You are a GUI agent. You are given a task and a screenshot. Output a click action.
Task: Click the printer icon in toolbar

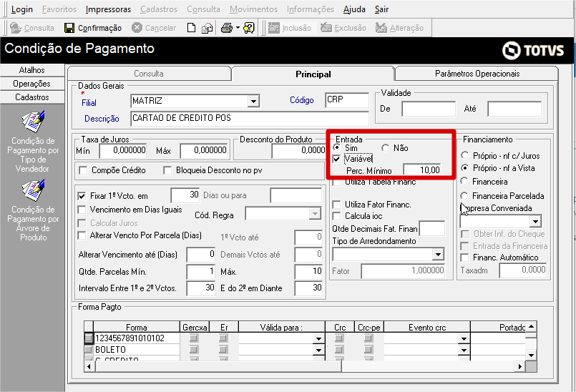tap(227, 28)
